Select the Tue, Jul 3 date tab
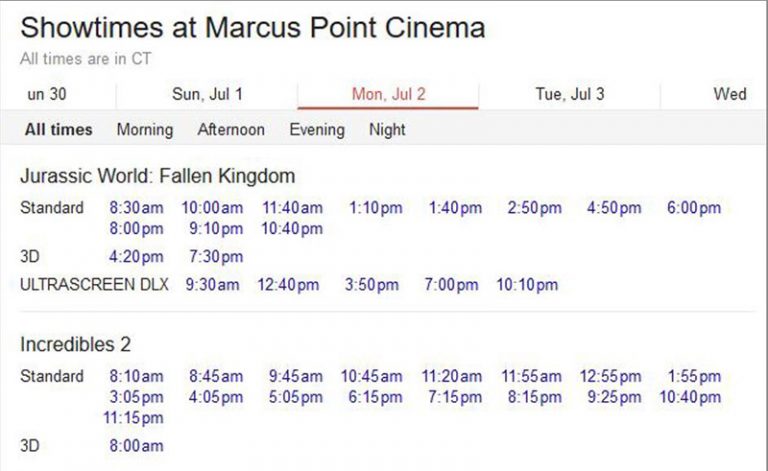The image size is (768, 471). 569,94
